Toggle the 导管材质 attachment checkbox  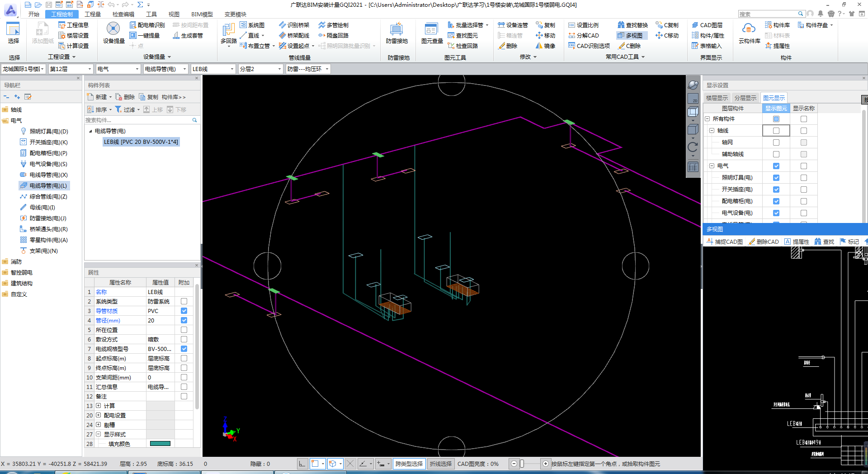[184, 311]
